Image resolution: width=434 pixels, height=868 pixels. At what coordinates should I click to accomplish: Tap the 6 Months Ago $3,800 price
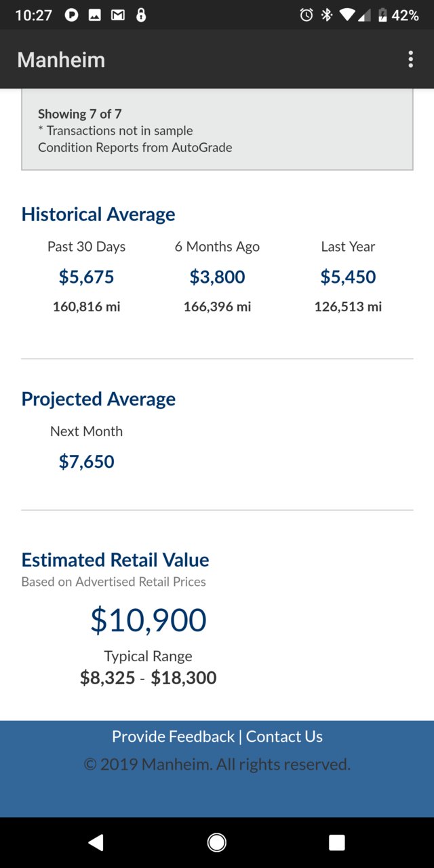click(x=217, y=277)
